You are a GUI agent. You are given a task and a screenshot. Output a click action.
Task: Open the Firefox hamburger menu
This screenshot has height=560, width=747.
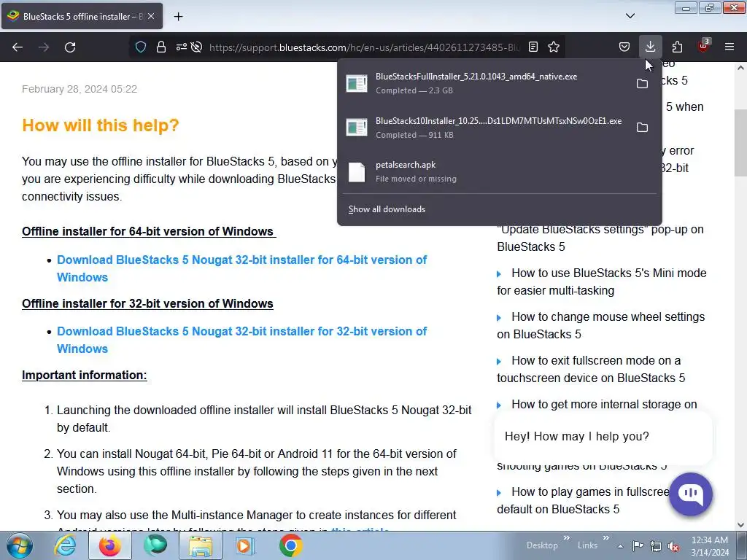pyautogui.click(x=729, y=47)
